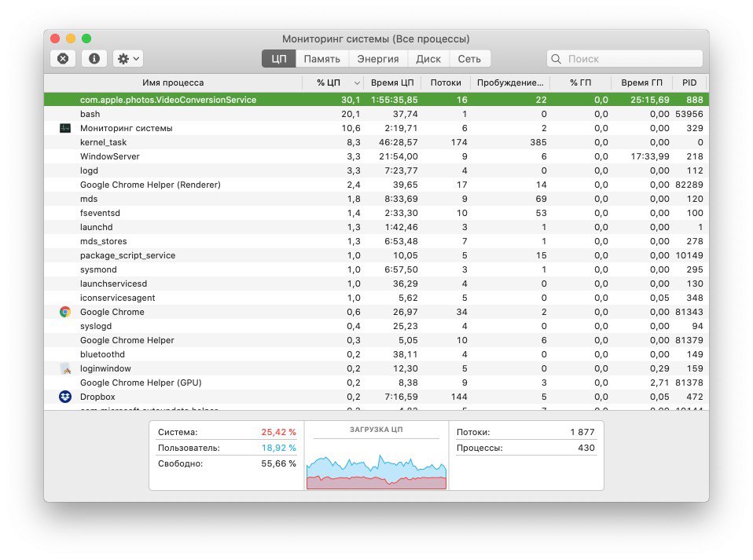Click the Activity Monitor app icon in the Мониторинг системы row
This screenshot has width=753, height=560.
pyautogui.click(x=64, y=128)
